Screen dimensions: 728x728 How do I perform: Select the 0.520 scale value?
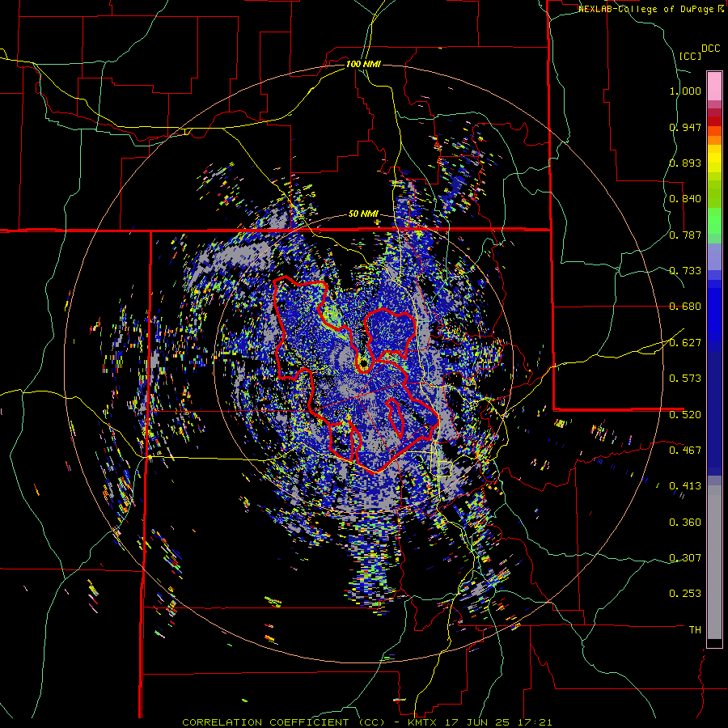(x=685, y=415)
